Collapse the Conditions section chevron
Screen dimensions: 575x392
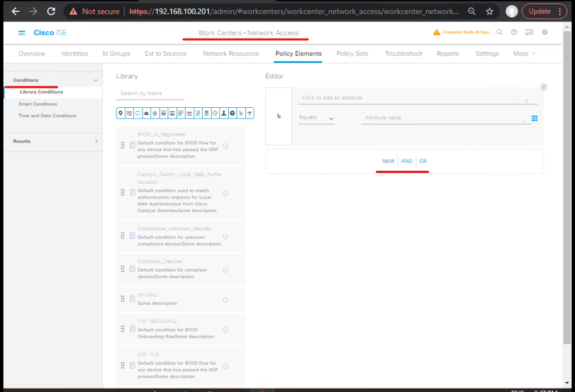[96, 80]
